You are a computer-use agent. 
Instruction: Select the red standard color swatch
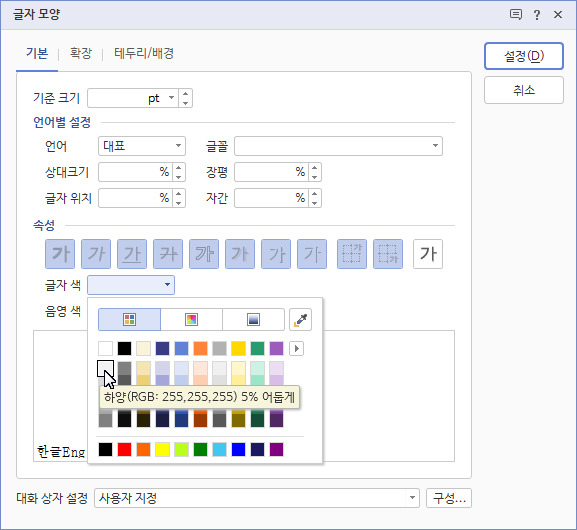click(124, 449)
